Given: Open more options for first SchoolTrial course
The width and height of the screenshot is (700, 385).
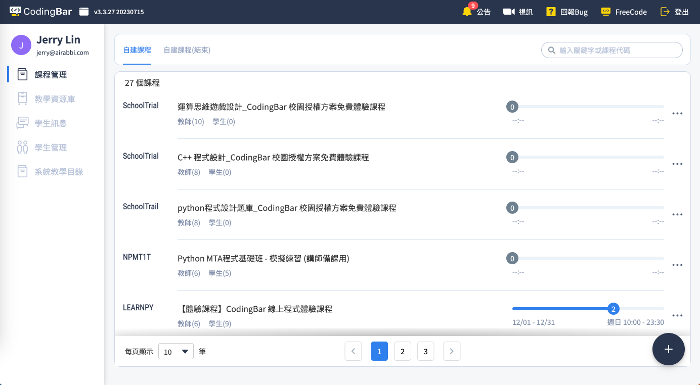Looking at the screenshot, I should 677,113.
